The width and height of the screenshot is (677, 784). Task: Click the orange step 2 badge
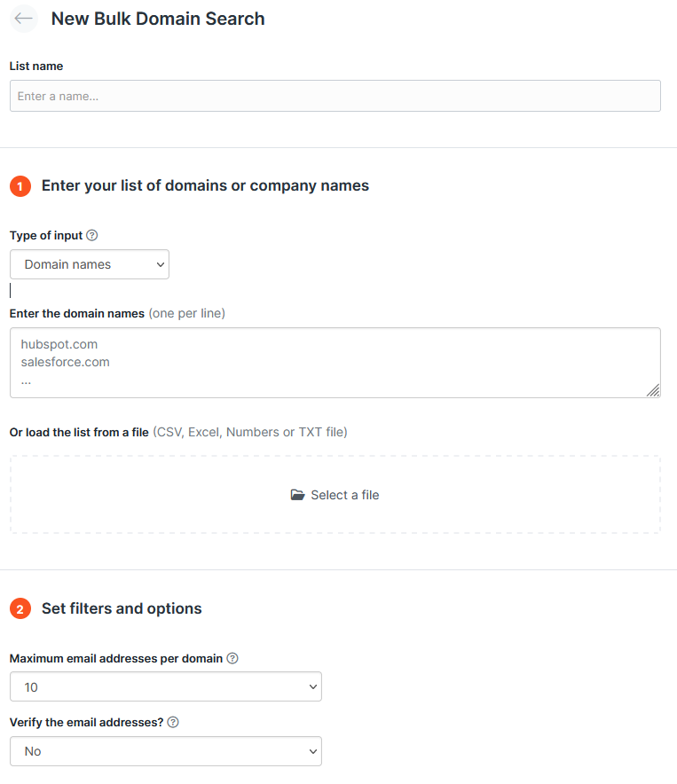coord(20,609)
